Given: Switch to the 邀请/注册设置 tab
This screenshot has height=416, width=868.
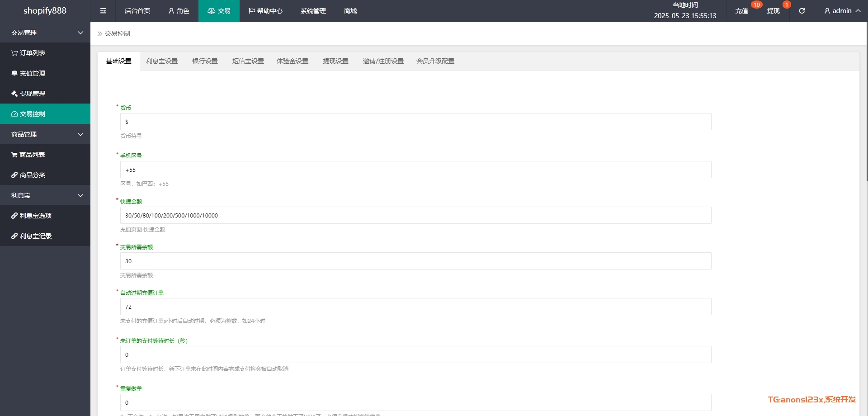Looking at the screenshot, I should (x=383, y=61).
